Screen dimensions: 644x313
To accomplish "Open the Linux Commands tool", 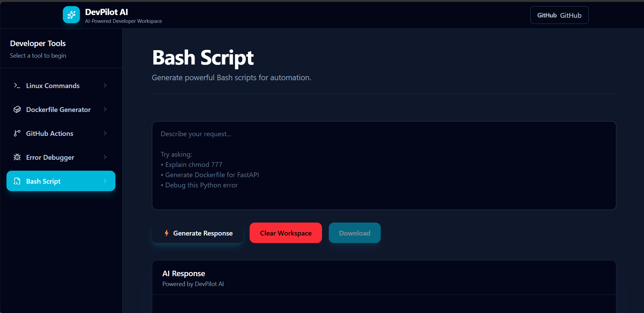I will pos(61,85).
